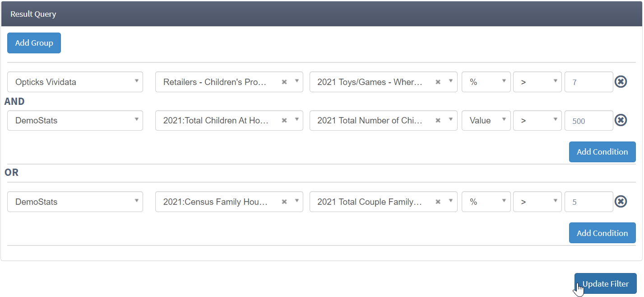Open the Opticks Vividata database dropdown
Image resolution: width=644 pixels, height=297 pixels.
[x=75, y=82]
